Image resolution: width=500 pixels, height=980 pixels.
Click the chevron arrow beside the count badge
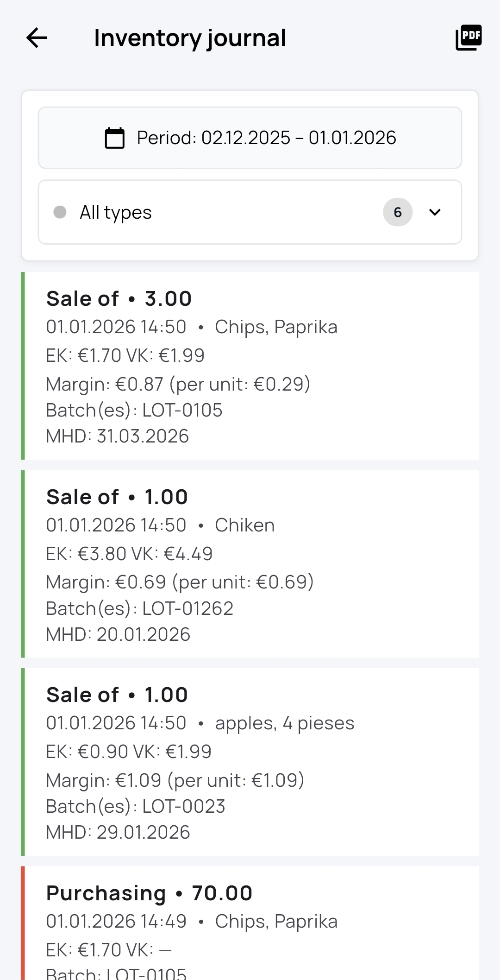(435, 212)
